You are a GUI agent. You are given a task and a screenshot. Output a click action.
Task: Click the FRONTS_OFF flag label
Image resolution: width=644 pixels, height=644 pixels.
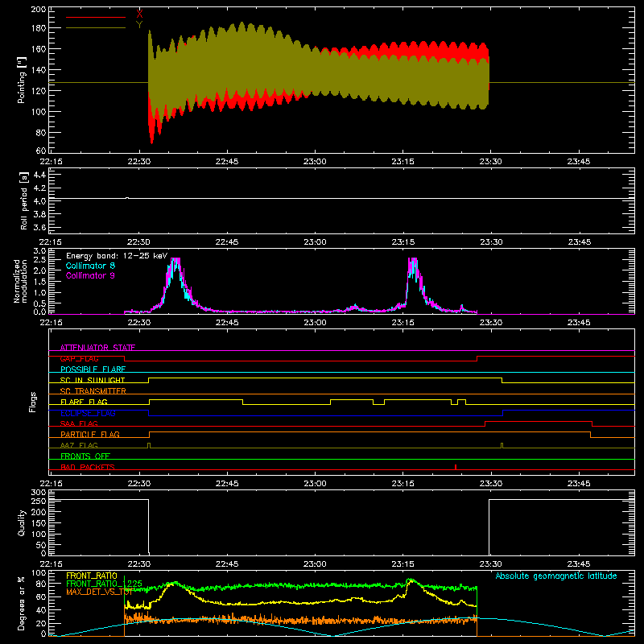tap(85, 456)
